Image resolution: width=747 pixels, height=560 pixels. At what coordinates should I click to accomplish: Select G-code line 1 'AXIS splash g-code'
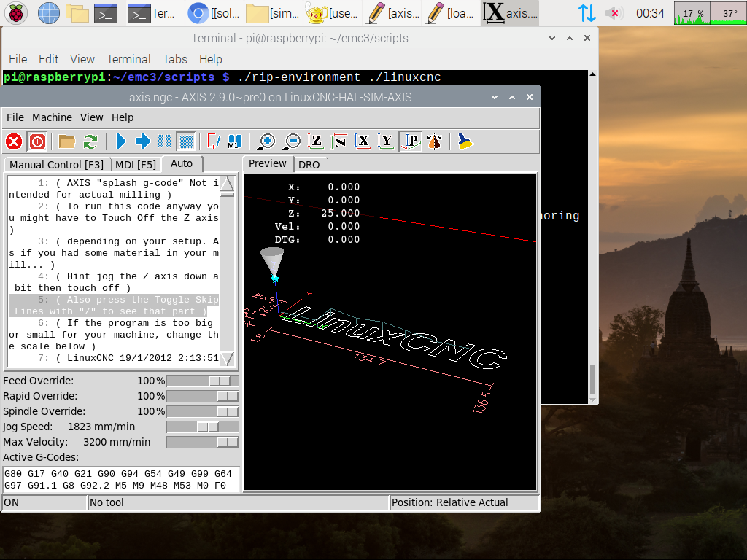[114, 189]
